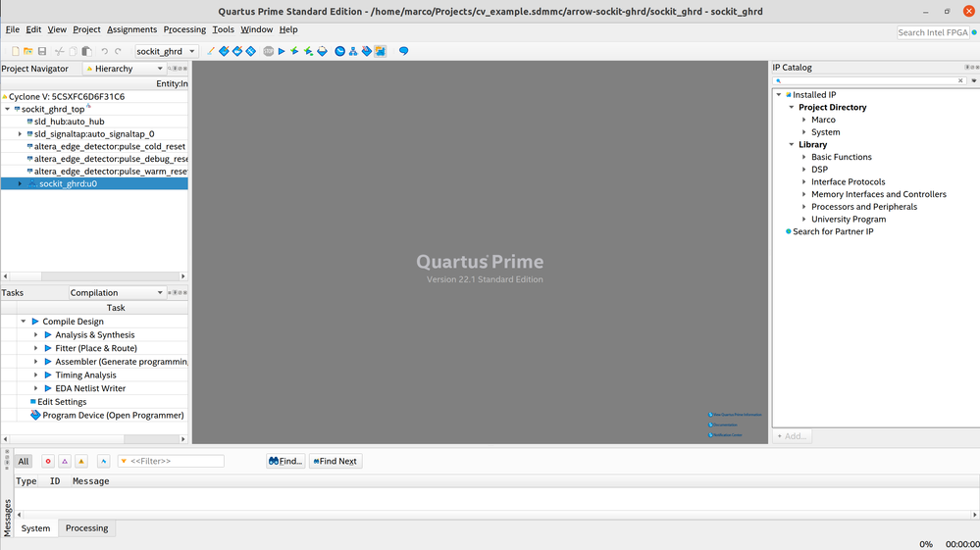Screen dimensions: 980x550
Task: Click the Find Next button
Action: coord(335,461)
